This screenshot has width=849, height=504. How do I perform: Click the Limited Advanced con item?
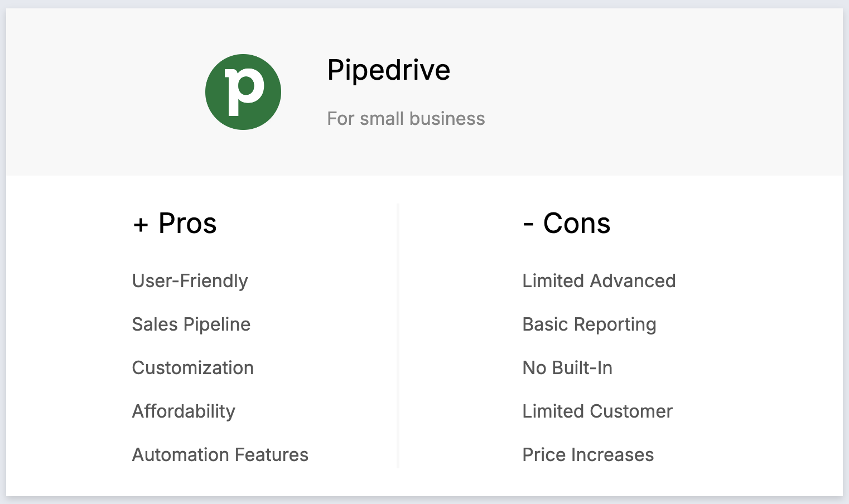coord(599,281)
